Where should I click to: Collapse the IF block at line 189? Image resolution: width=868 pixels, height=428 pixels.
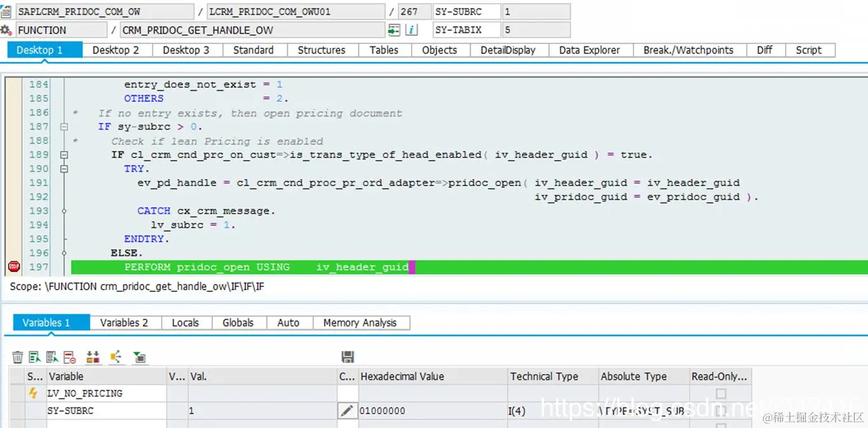pos(64,155)
